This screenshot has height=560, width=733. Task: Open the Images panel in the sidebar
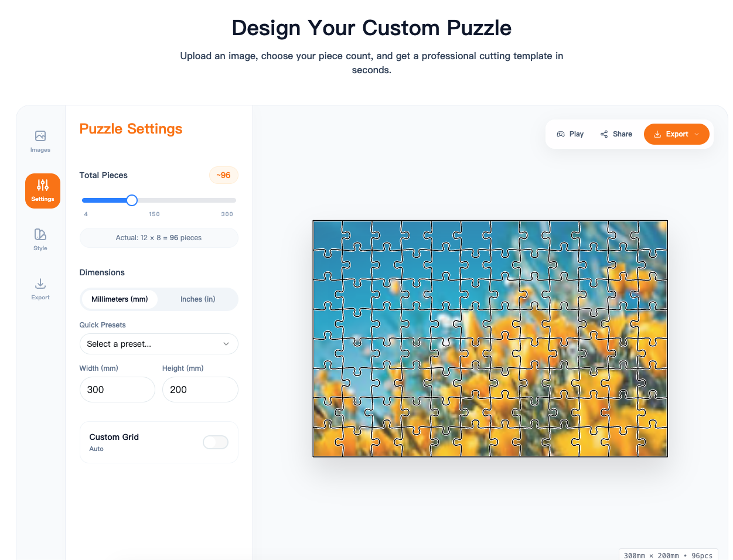(40, 141)
